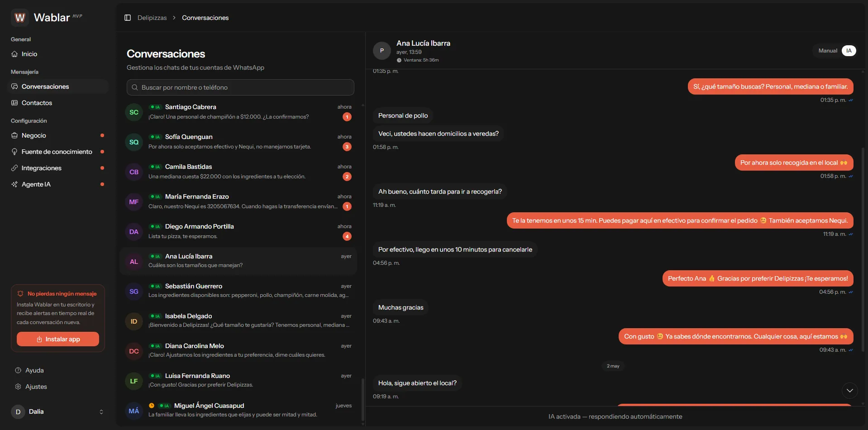
Task: Jump to latest message with down chevron
Action: (x=850, y=391)
